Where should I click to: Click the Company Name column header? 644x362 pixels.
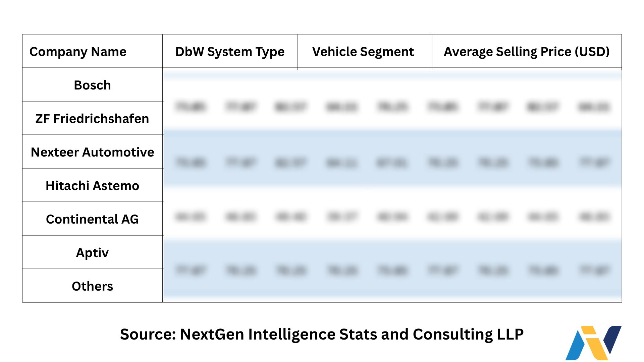pos(78,52)
